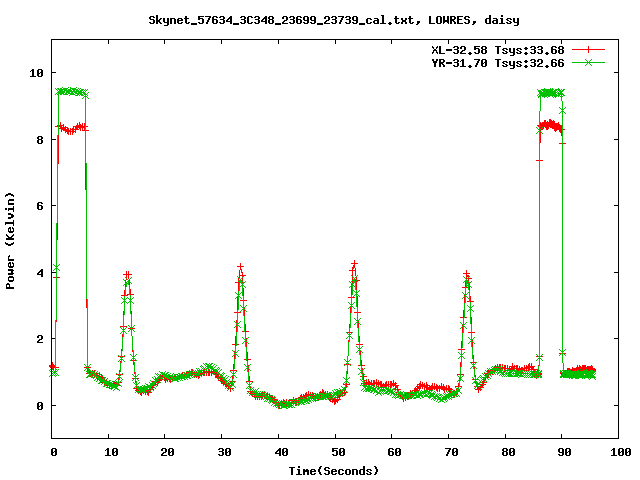Click the red XL legend line sample
This screenshot has height=480, width=640.
coord(588,50)
